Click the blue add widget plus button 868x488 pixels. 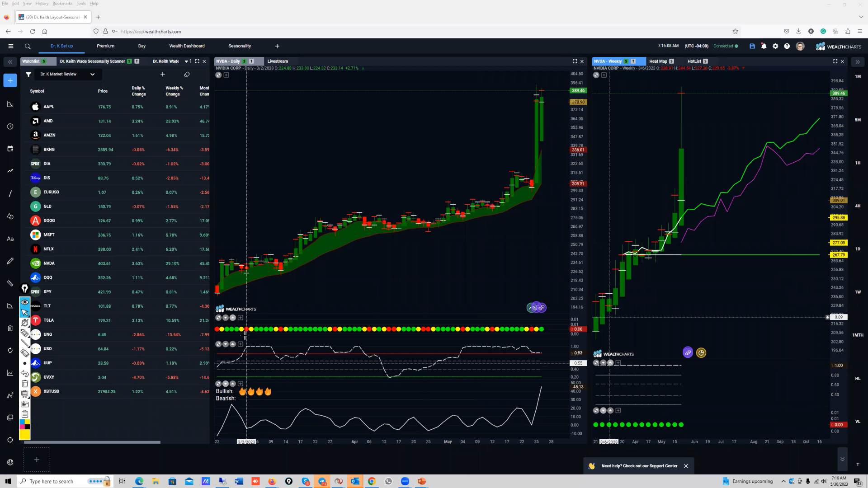point(10,80)
